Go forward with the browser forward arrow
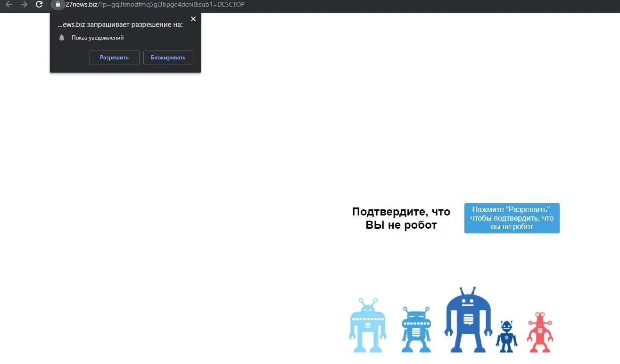 tap(24, 4)
